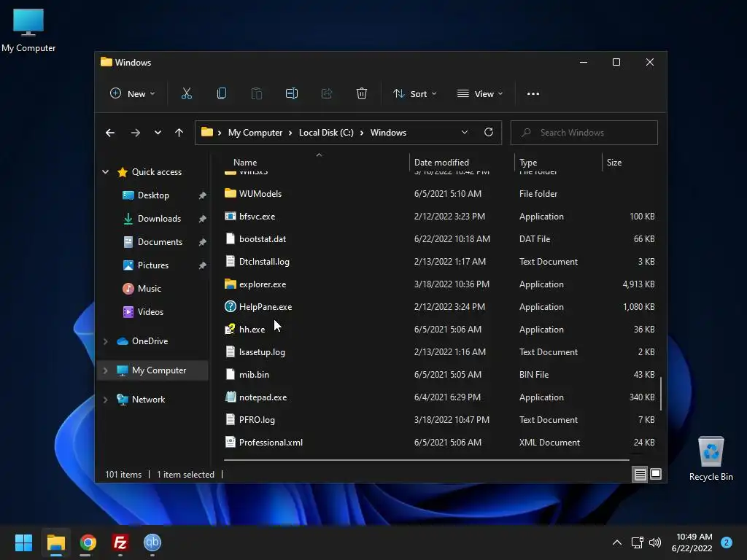Unpin Desktop from Quick access
Image resolution: width=747 pixels, height=560 pixels.
(203, 195)
